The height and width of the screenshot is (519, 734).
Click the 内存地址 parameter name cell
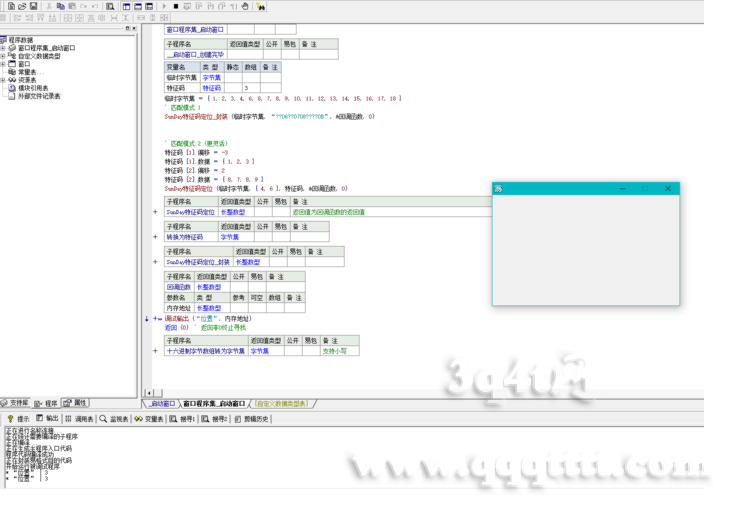[179, 308]
